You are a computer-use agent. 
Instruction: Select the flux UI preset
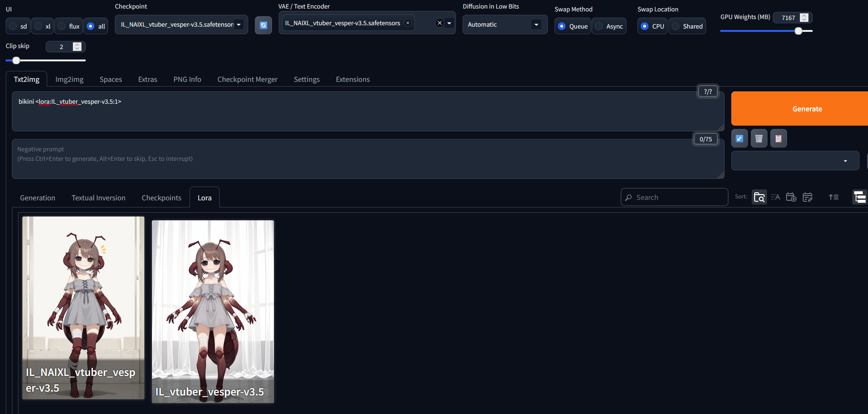tap(69, 26)
